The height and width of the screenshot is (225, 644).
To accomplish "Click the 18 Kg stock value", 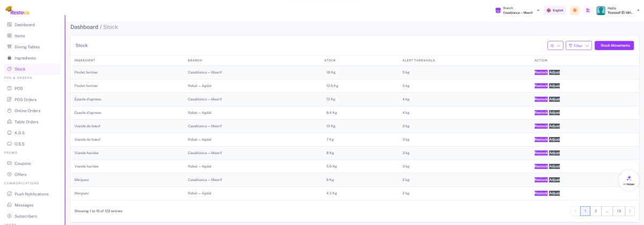I will click(331, 72).
